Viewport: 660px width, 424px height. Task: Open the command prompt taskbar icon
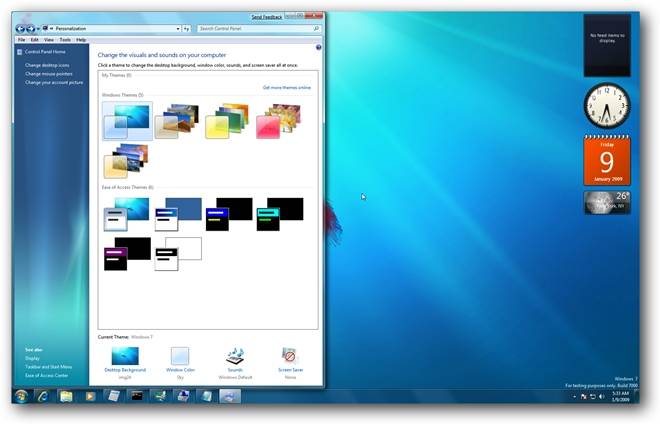tap(137, 396)
